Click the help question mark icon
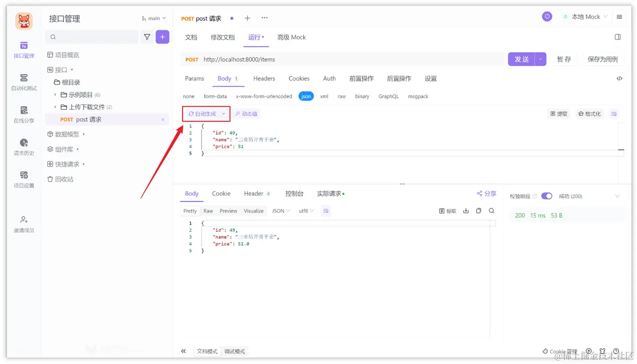The image size is (637, 364). coord(616,351)
